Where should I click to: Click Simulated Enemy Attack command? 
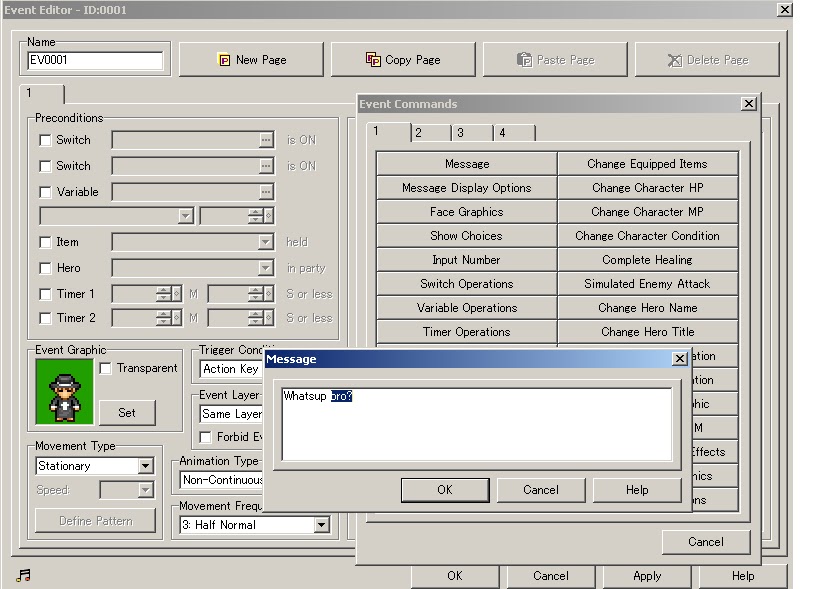click(x=648, y=284)
